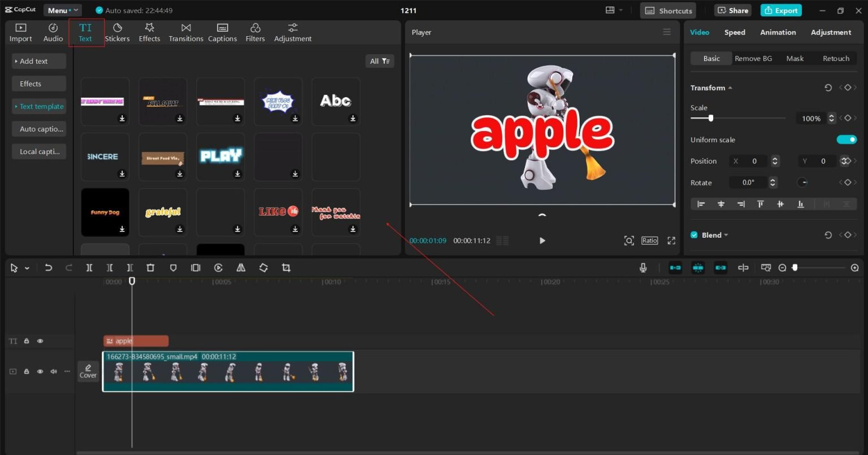Image resolution: width=868 pixels, height=455 pixels.
Task: Click the Delete icon in timeline toolbar
Action: [x=150, y=268]
